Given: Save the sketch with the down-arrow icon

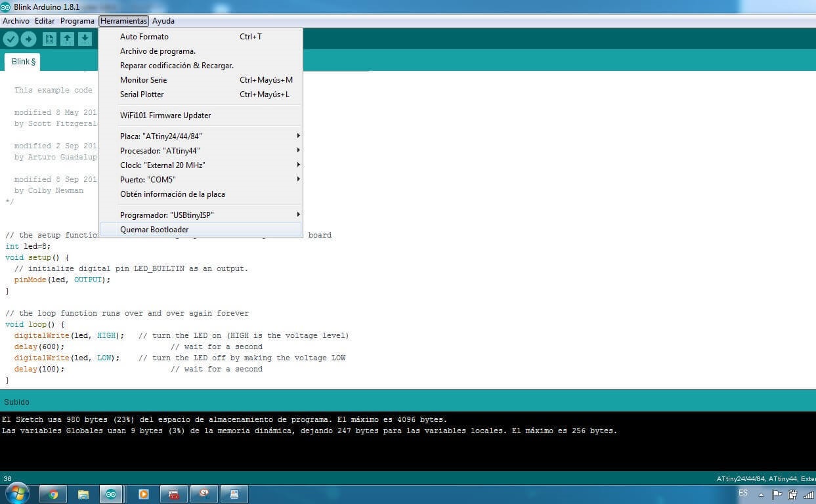Looking at the screenshot, I should point(85,39).
